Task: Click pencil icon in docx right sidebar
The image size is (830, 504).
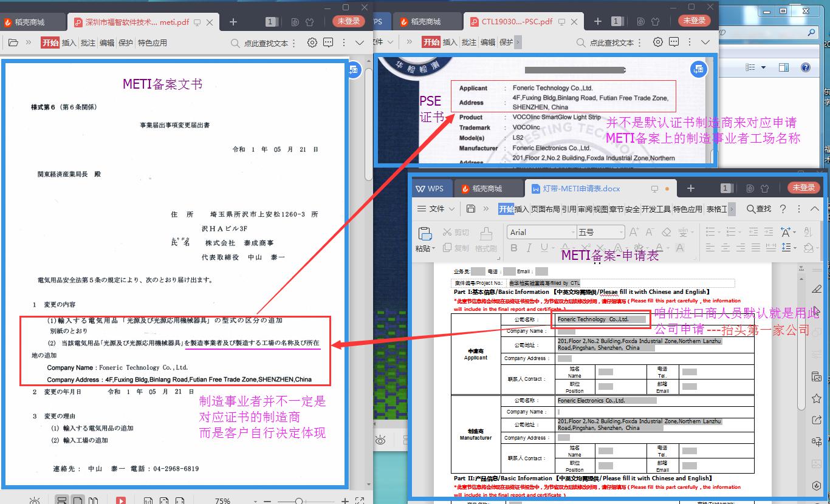Action: pos(817,288)
